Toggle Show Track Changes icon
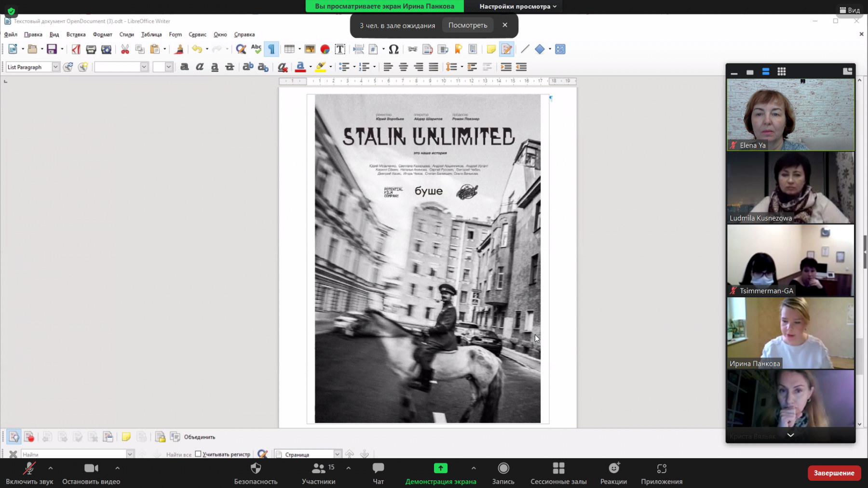Viewport: 868px width, 488px height. pyautogui.click(x=14, y=437)
